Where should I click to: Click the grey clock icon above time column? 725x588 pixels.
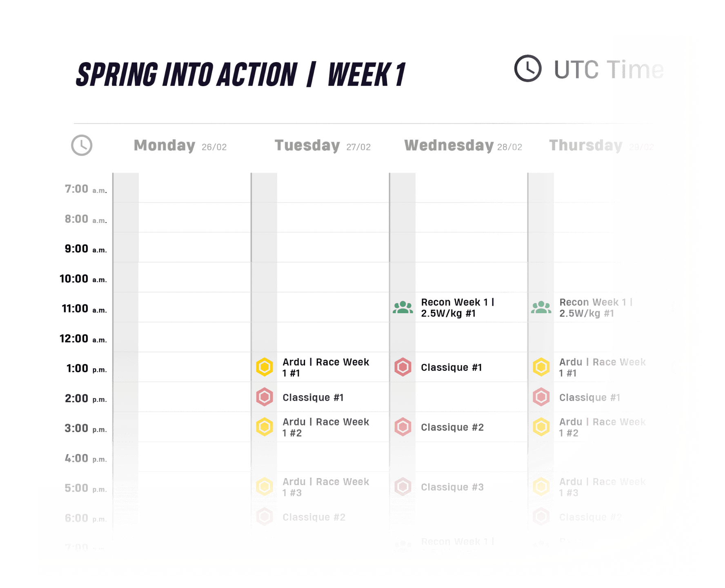tap(82, 145)
